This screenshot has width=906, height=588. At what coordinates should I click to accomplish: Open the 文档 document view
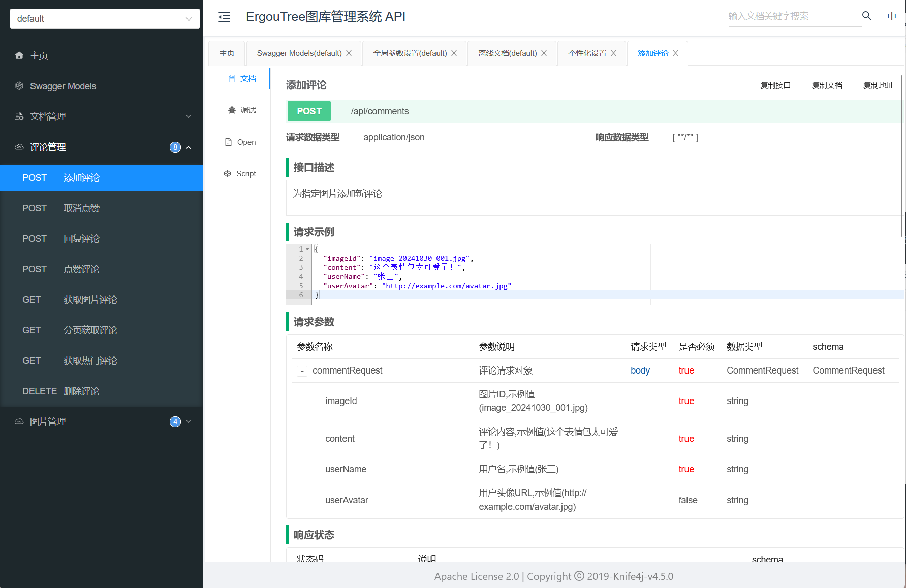(242, 79)
